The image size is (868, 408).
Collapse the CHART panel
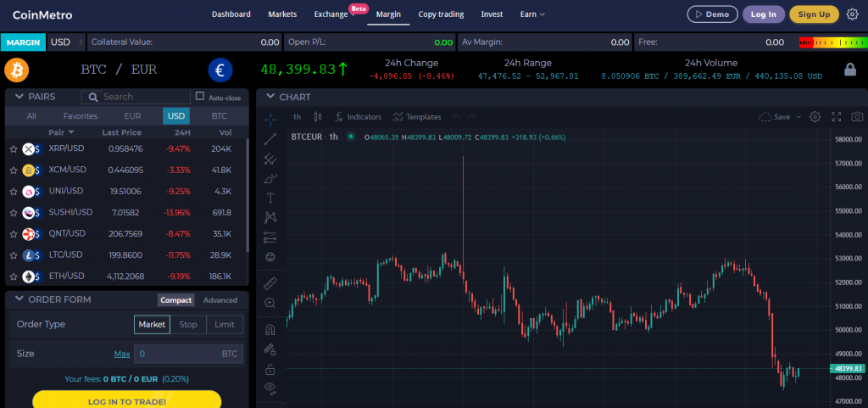point(270,97)
